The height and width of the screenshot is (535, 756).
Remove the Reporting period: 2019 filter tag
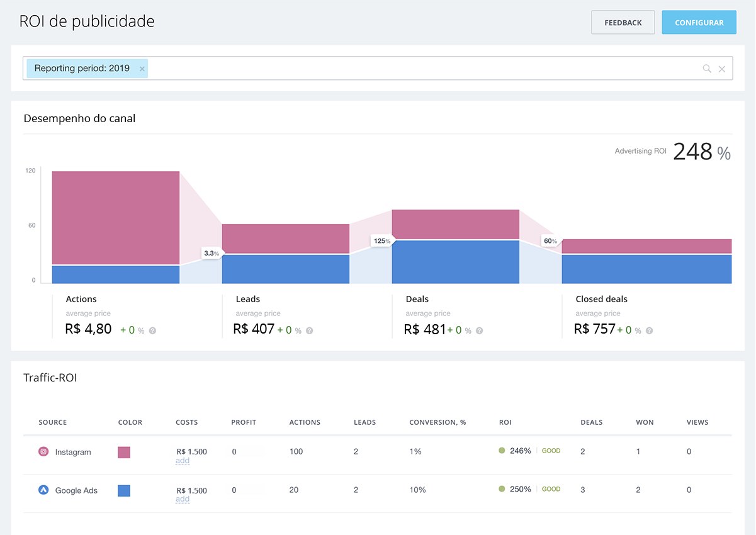[142, 69]
